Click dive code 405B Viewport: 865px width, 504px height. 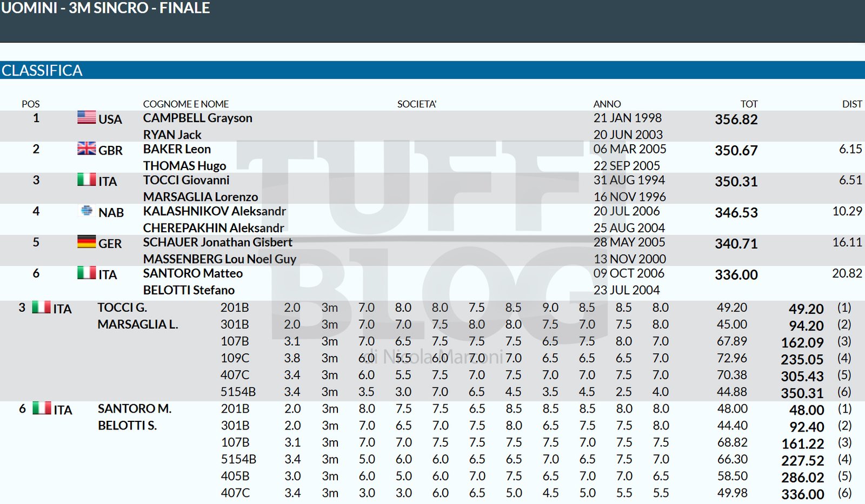(235, 476)
